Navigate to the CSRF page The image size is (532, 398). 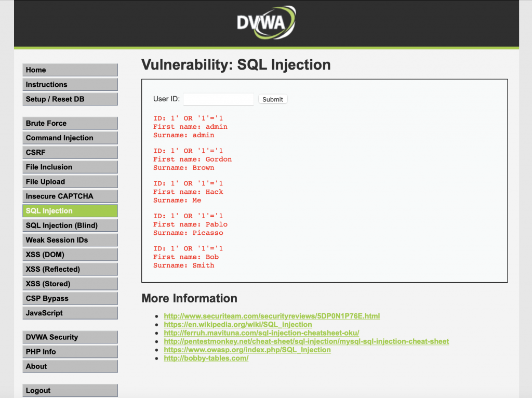pos(70,152)
